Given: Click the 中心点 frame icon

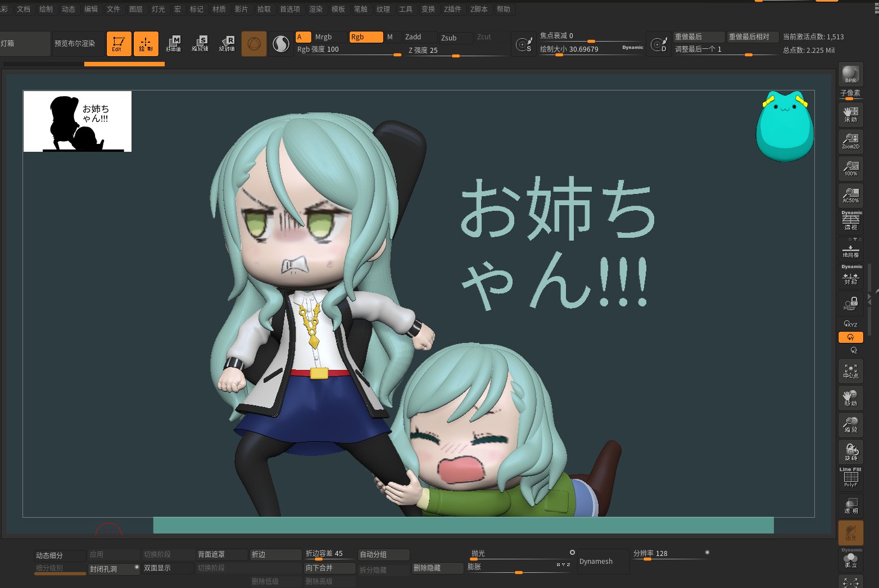Looking at the screenshot, I should point(851,371).
